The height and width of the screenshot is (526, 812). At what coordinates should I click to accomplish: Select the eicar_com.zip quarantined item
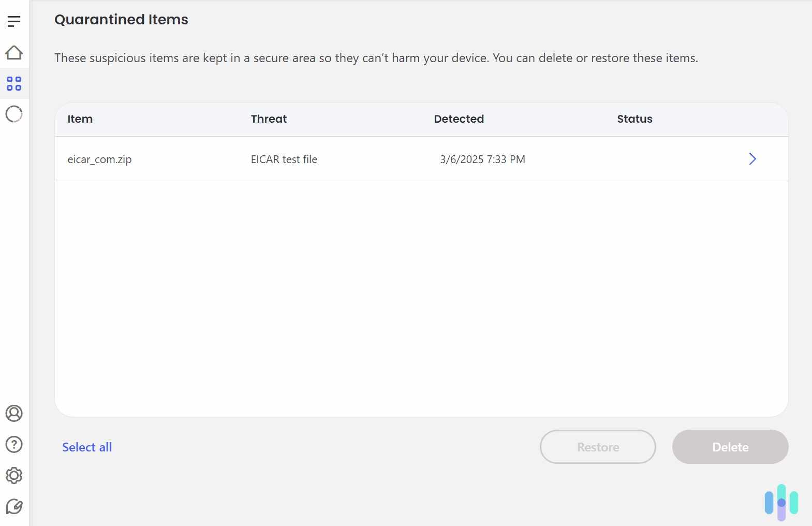click(x=99, y=159)
